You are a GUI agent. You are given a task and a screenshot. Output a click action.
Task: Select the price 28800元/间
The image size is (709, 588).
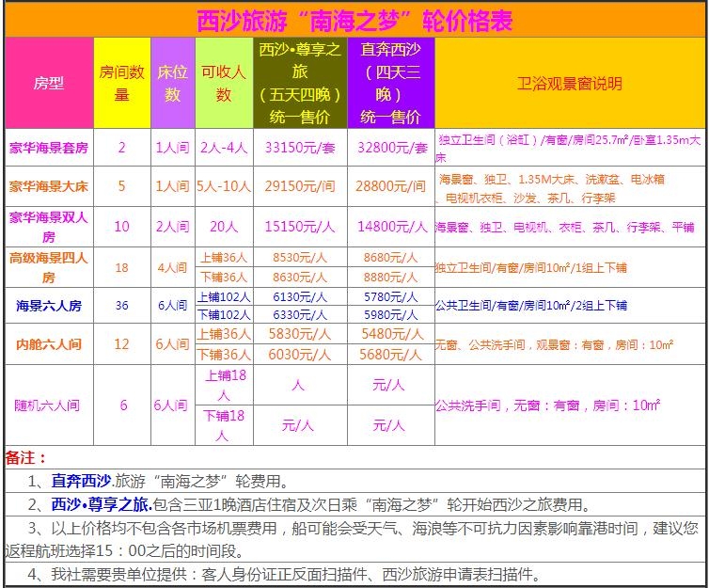pyautogui.click(x=390, y=186)
